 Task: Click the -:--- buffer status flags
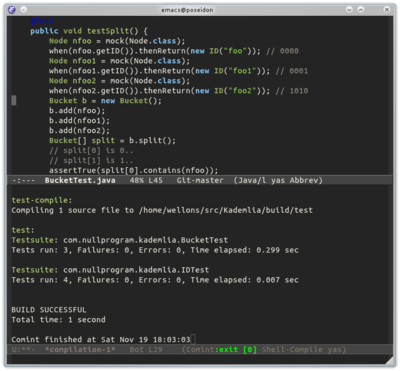click(x=23, y=180)
